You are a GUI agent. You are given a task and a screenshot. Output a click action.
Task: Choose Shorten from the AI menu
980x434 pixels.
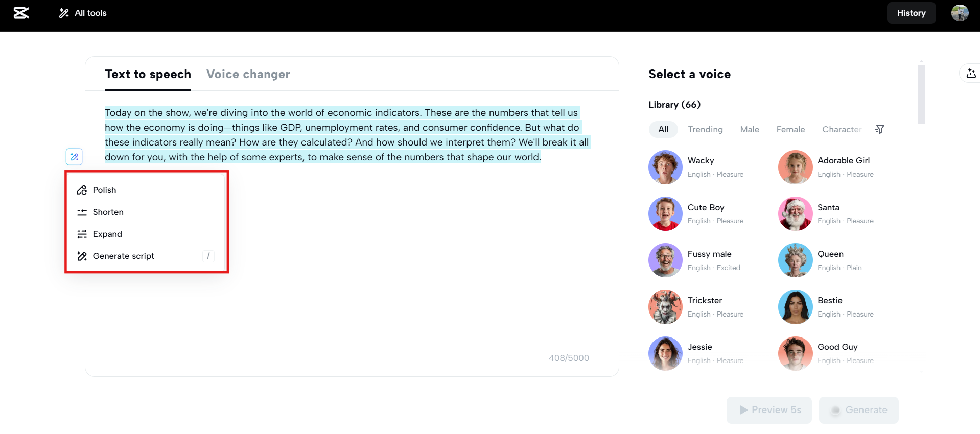coord(108,212)
